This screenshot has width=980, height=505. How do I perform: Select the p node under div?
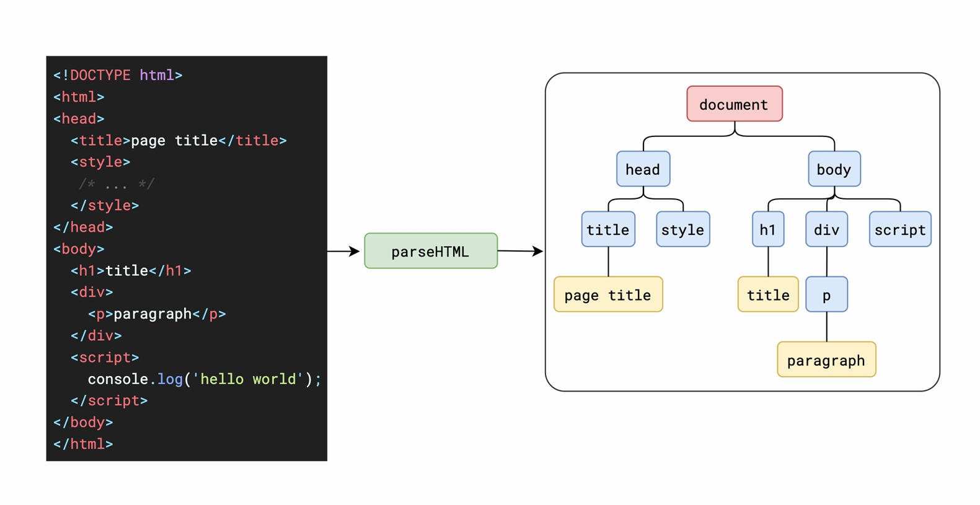point(827,294)
